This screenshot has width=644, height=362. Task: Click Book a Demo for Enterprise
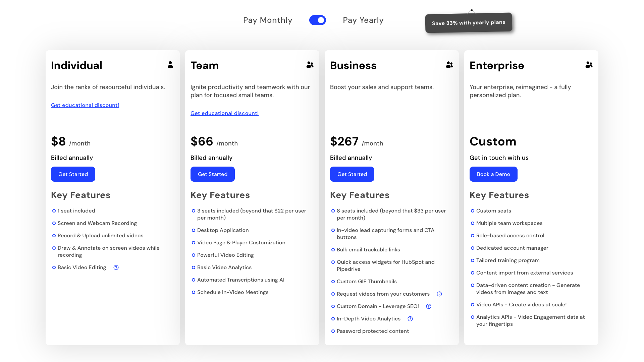click(x=493, y=174)
